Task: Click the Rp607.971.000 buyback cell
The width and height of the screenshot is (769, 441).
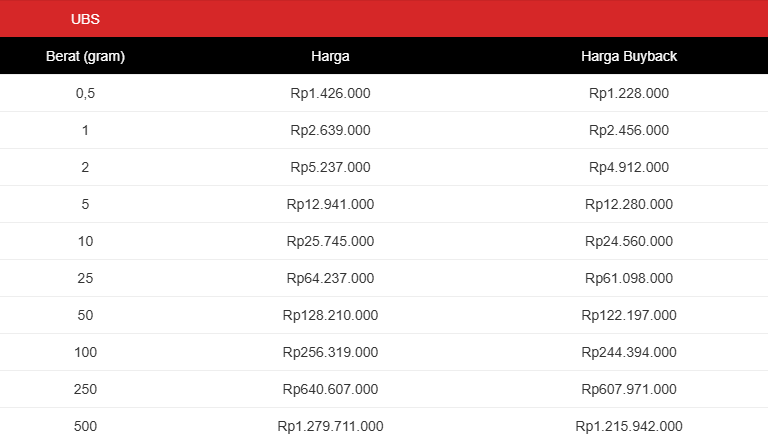Action: coord(629,389)
